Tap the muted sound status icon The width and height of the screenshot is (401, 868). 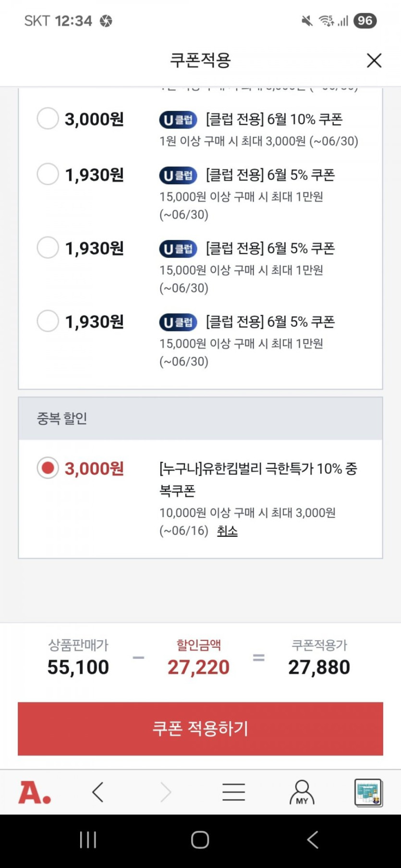307,21
